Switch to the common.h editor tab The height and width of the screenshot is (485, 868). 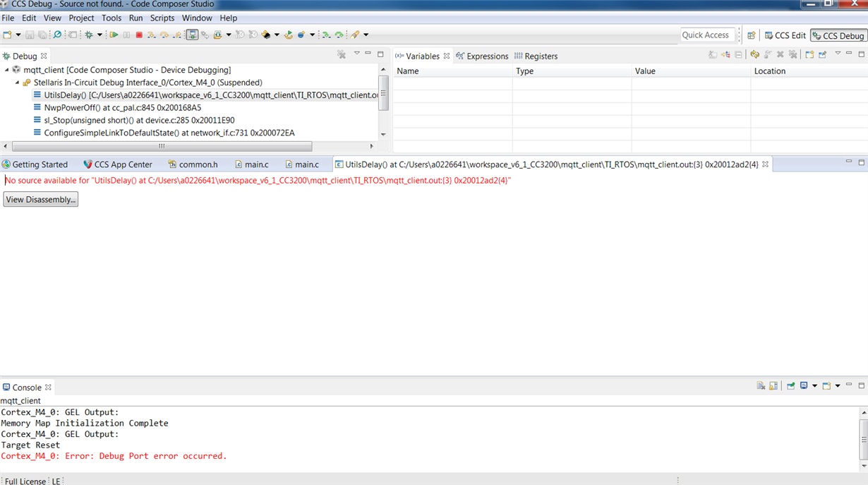coord(193,164)
